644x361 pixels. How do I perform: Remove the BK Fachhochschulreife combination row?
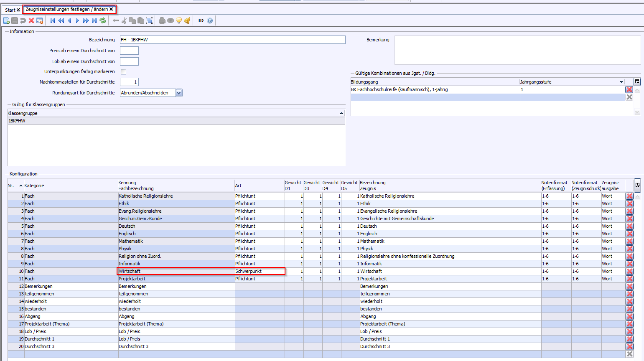pos(629,89)
